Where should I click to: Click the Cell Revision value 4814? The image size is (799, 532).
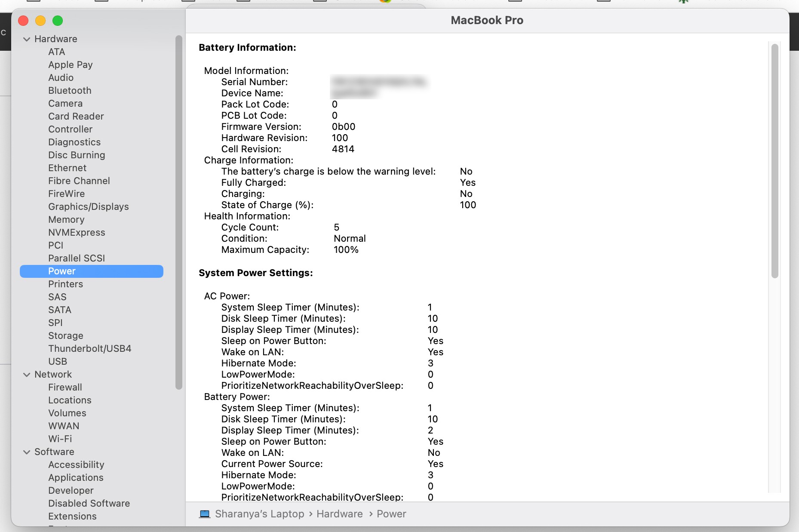(x=343, y=149)
